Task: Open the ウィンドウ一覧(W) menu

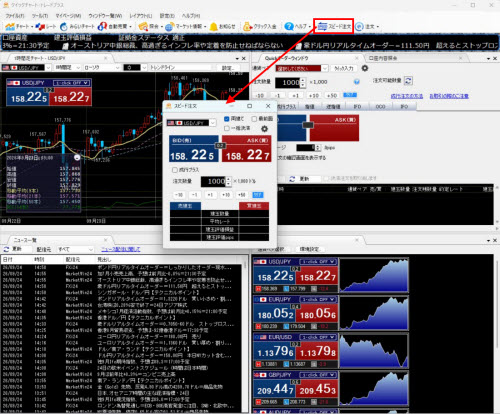Action: [x=105, y=16]
